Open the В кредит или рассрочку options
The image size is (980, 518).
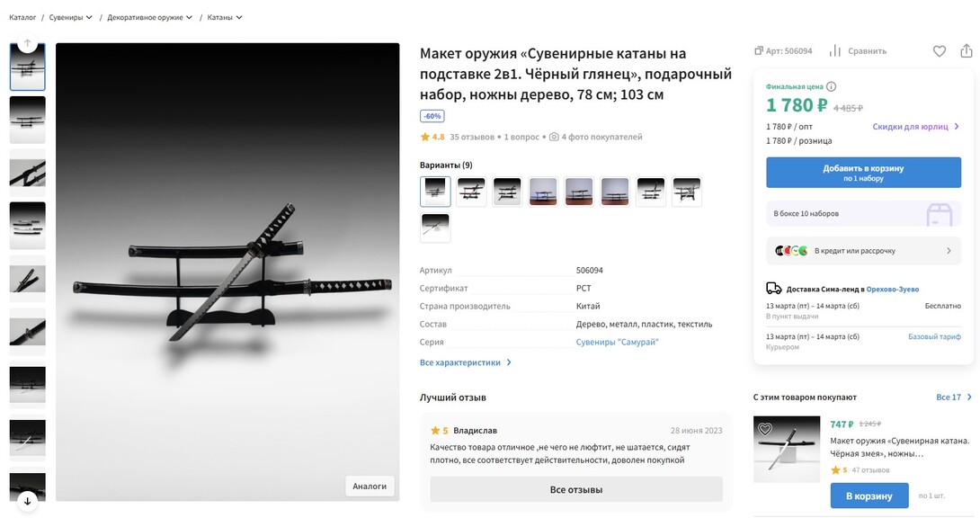[x=863, y=251]
